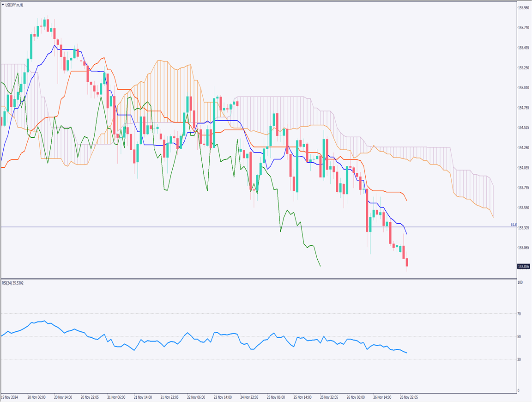This screenshot has height=402, width=532.
Task: Click the 25 Nov 06:00 time label
Action: [x=276, y=397]
